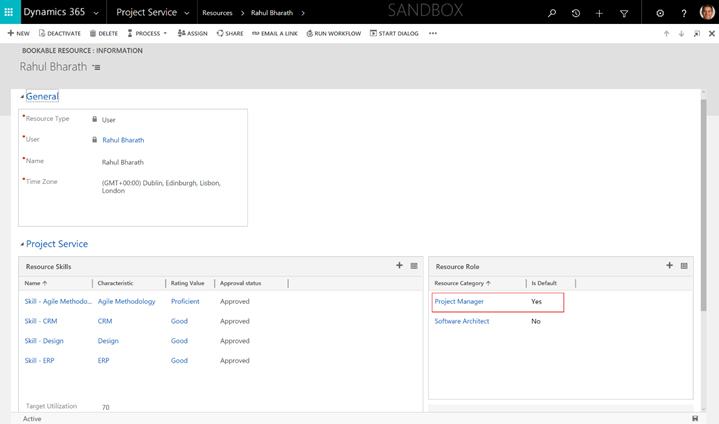The image size is (719, 424).
Task: Click the New command
Action: pyautogui.click(x=18, y=33)
